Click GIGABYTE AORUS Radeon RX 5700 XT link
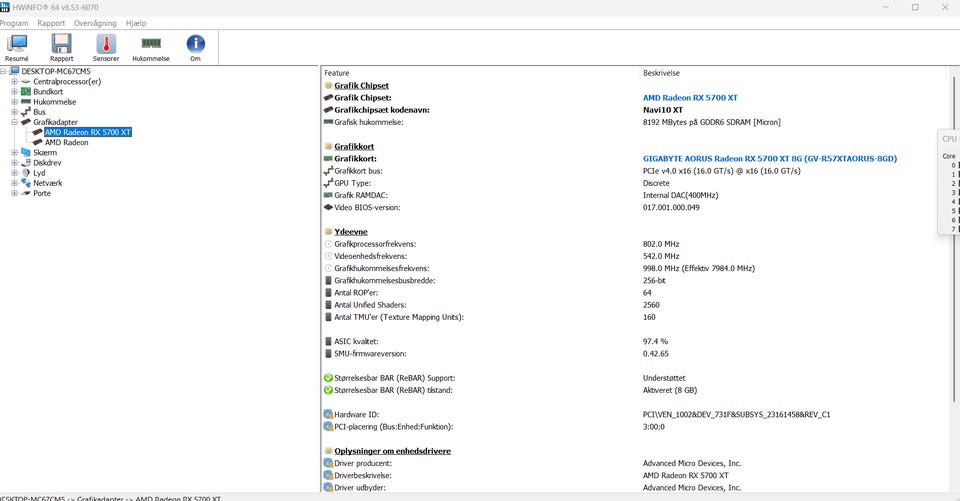 tap(770, 158)
